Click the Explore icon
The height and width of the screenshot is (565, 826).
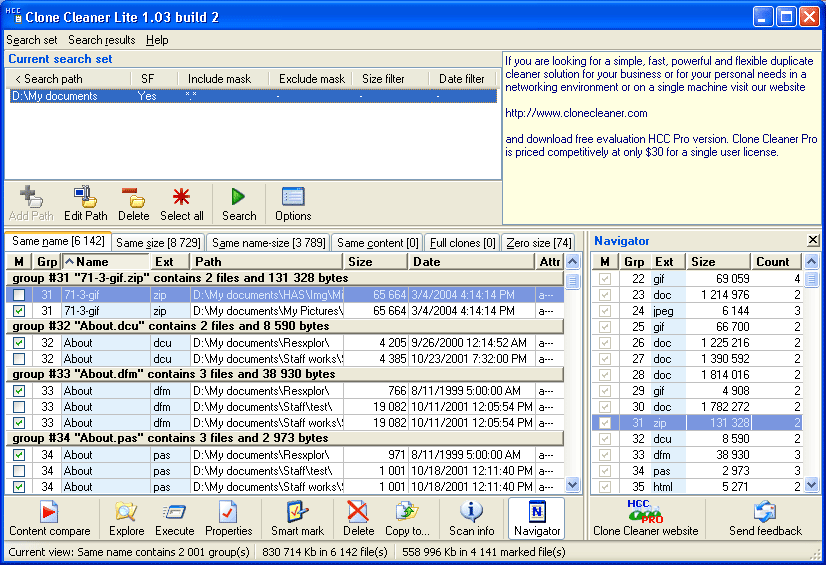point(126,519)
